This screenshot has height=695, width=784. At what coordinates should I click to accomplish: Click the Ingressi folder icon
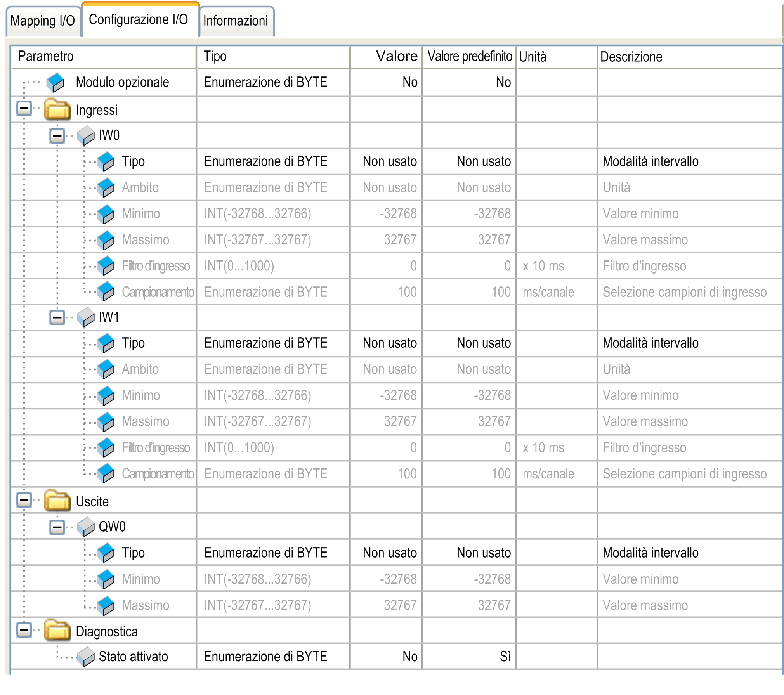pyautogui.click(x=57, y=109)
